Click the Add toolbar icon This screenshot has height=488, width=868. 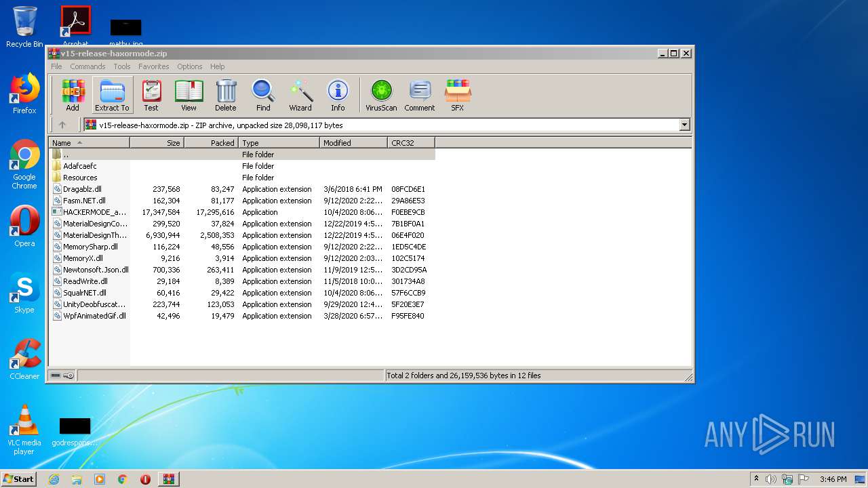tap(73, 95)
